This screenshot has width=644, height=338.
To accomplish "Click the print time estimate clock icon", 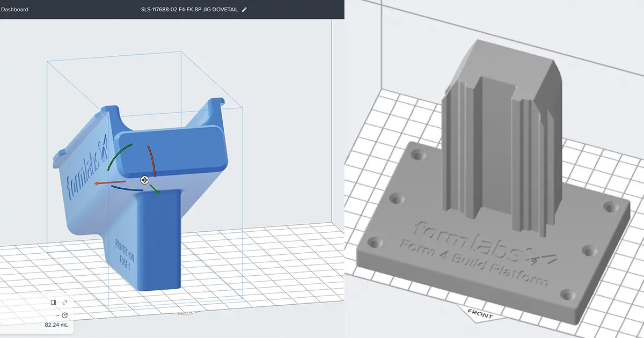I will pos(64,315).
